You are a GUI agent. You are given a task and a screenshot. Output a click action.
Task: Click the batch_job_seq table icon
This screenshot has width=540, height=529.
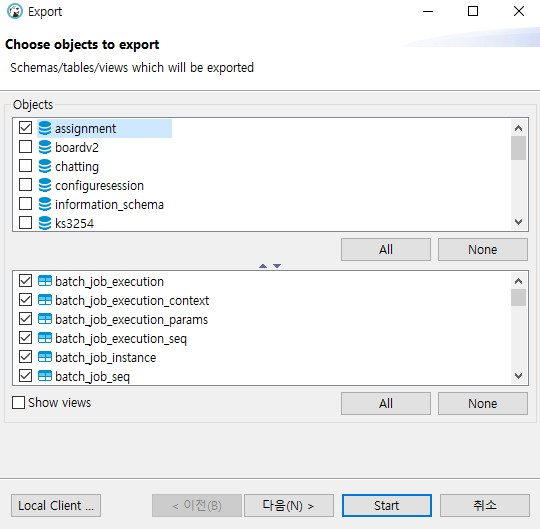[45, 376]
